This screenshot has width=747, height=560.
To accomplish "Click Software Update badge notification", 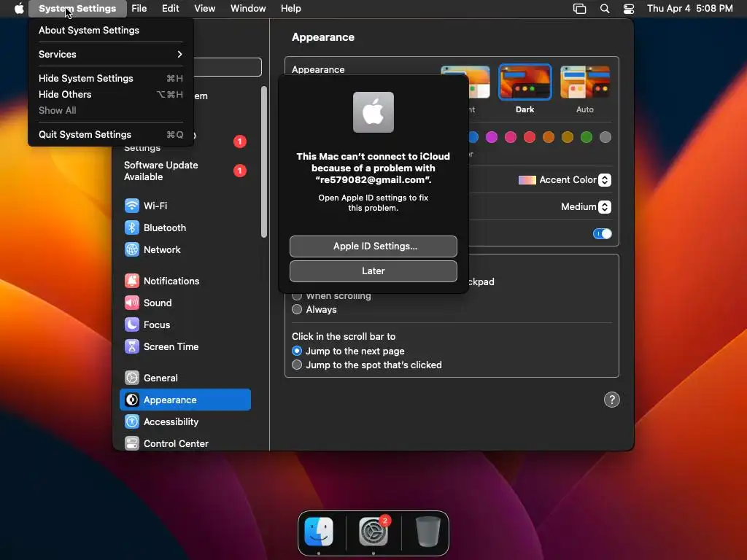I will coord(239,171).
